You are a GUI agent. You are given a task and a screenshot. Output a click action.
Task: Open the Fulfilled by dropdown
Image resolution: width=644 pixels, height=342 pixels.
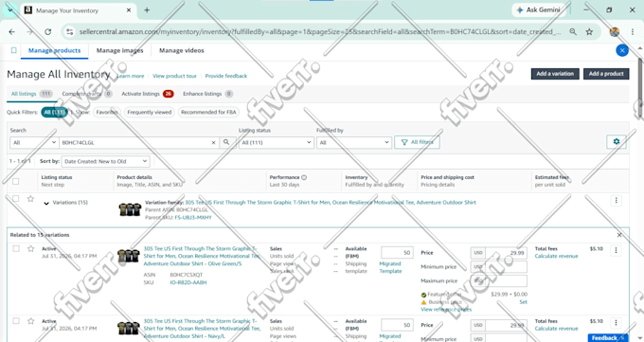[353, 143]
